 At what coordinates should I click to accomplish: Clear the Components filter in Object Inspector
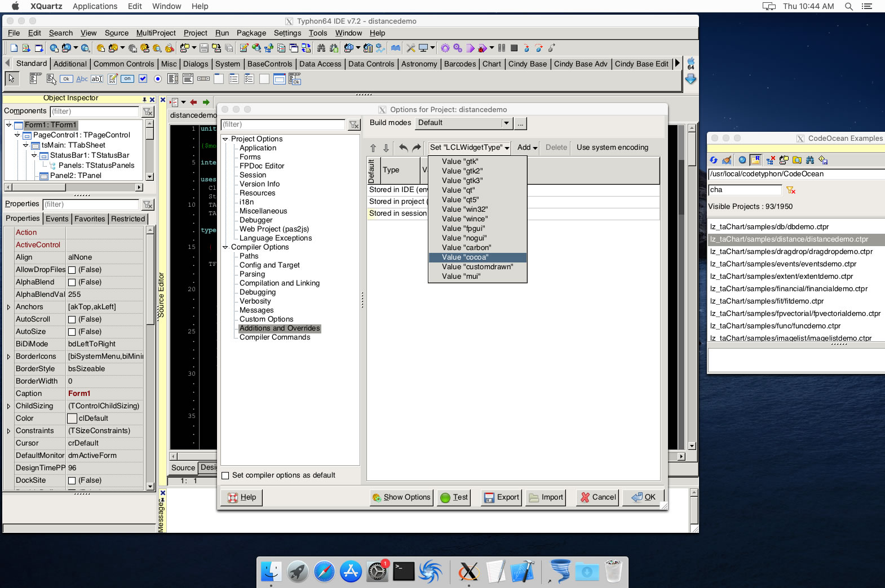coord(148,112)
